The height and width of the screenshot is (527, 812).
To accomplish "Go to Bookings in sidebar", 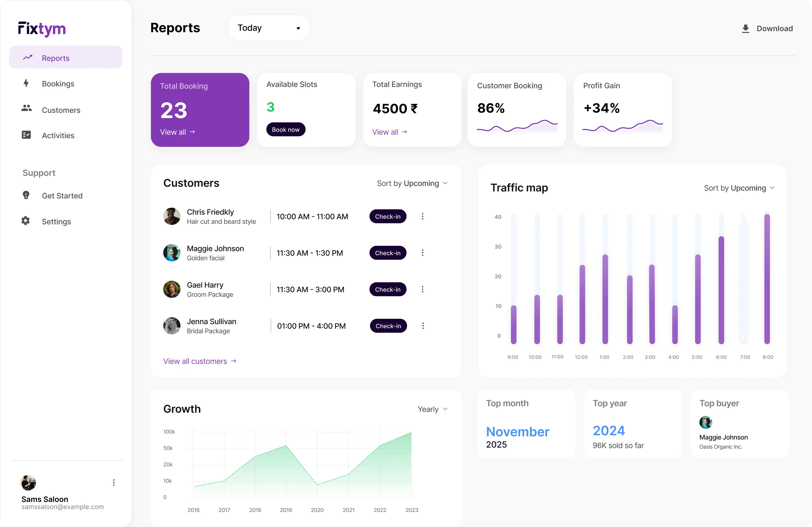I will [x=58, y=84].
